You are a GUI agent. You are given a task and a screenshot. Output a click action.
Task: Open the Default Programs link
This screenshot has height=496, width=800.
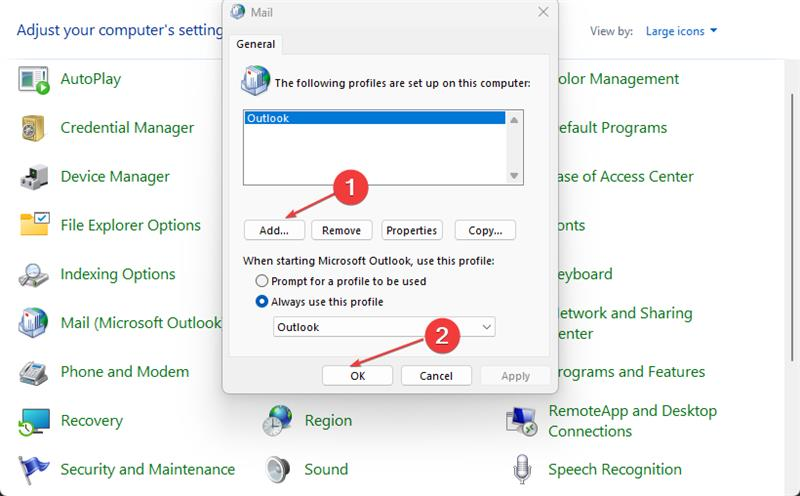coord(613,128)
